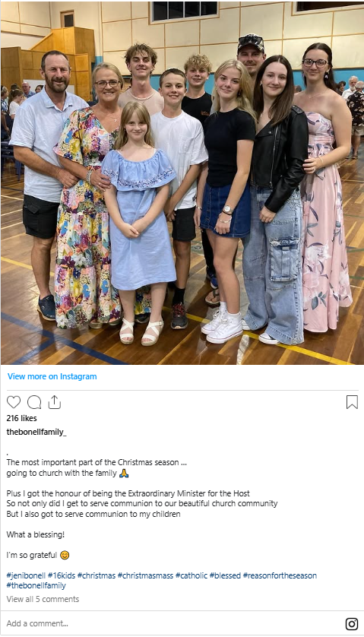The width and height of the screenshot is (364, 637).
Task: Like the post with the heart icon
Action: pos(14,402)
